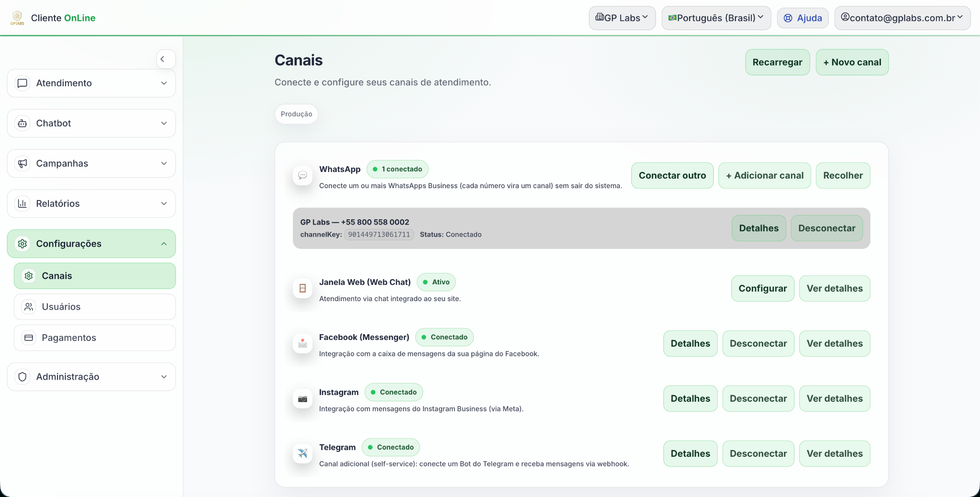Click the + Novo canal button
The height and width of the screenshot is (497, 980).
coord(852,62)
